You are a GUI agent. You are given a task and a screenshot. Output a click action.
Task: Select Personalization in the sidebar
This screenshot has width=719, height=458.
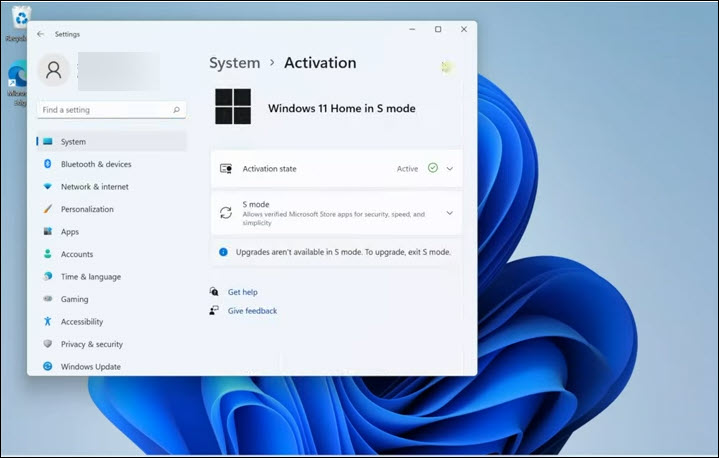click(x=87, y=209)
